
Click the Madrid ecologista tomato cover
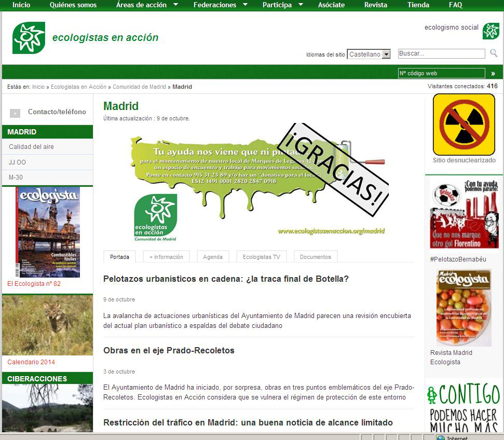click(464, 308)
